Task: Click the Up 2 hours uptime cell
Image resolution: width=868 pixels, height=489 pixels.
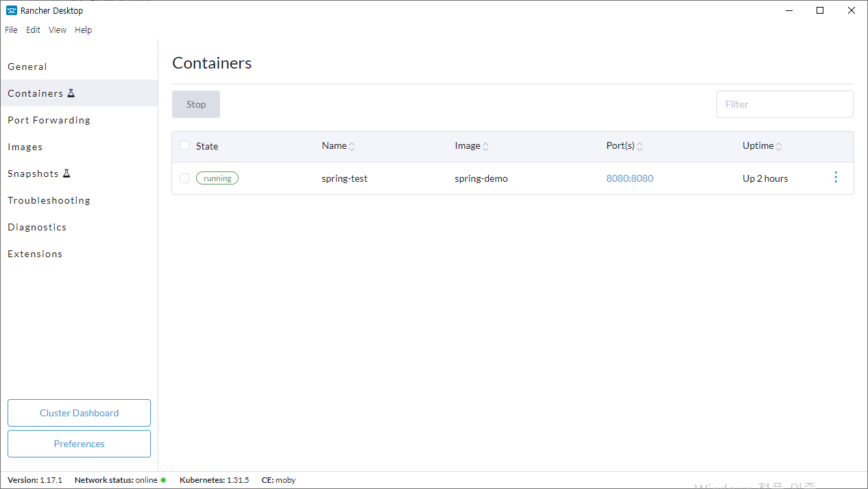Action: coord(765,178)
